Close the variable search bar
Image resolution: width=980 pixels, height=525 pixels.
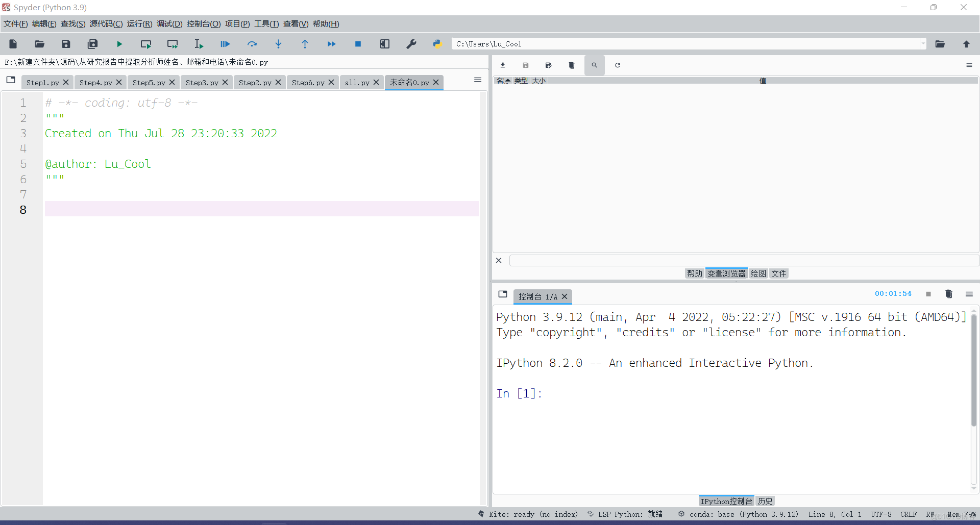tap(499, 260)
